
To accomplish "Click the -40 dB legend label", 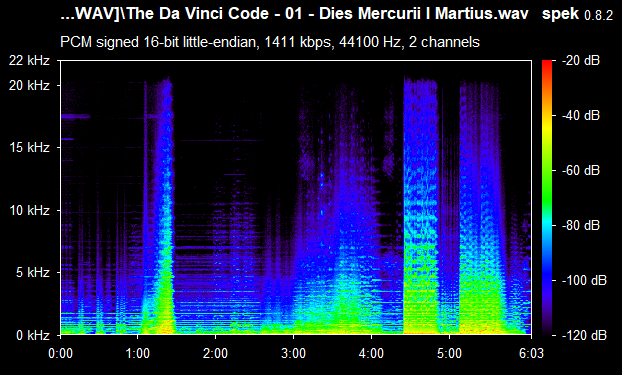I will [x=581, y=115].
